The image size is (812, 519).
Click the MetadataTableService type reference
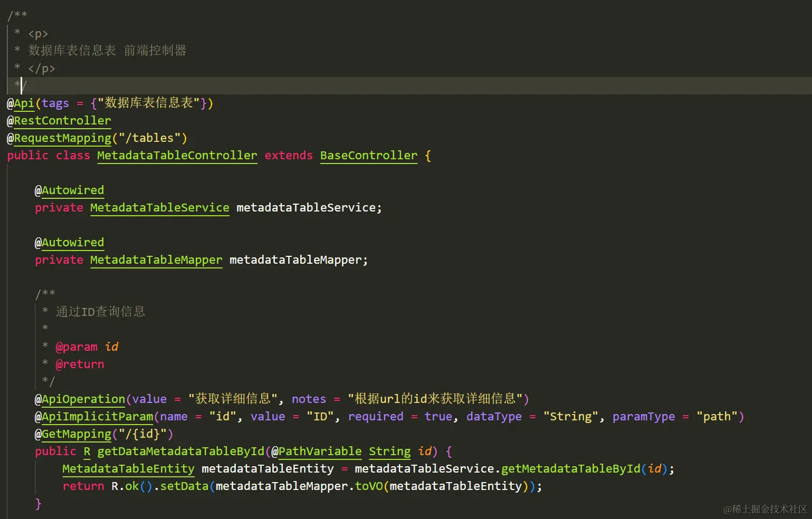pyautogui.click(x=159, y=207)
